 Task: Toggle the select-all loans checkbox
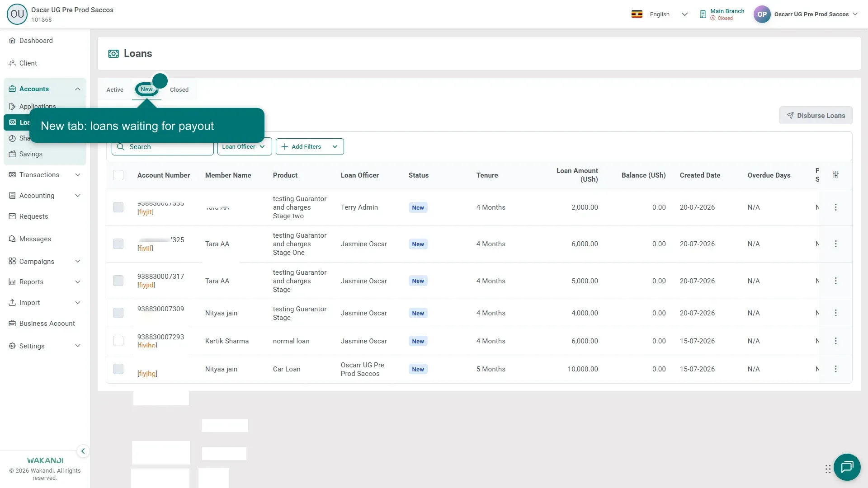(118, 175)
